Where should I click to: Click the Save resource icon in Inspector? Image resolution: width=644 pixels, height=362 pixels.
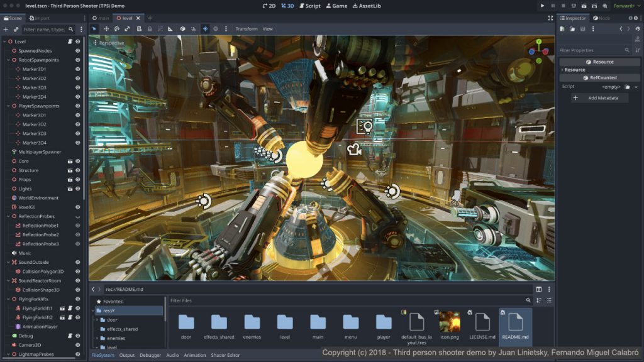583,29
